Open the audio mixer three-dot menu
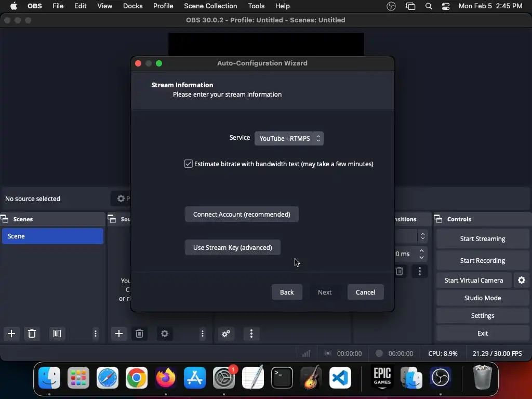Screen dimensions: 532x399 (251, 334)
